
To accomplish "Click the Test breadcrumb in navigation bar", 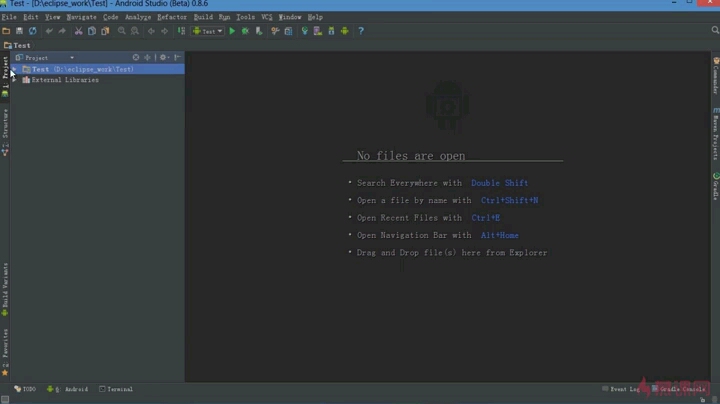I will point(17,45).
